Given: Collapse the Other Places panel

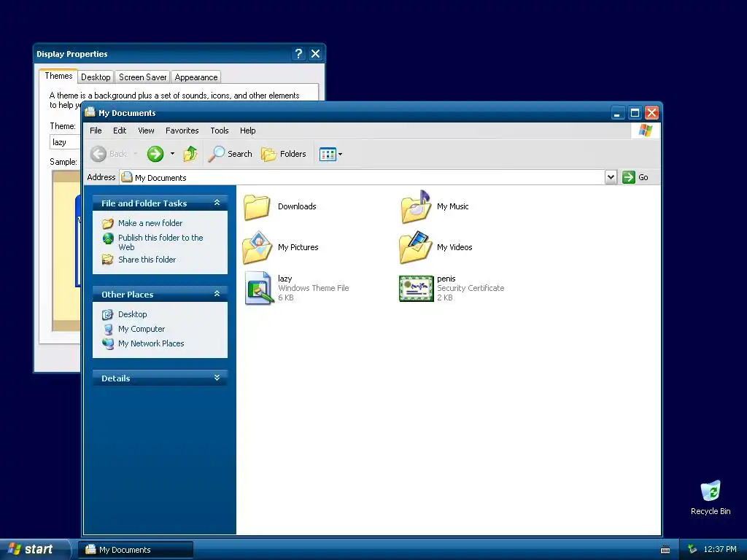Looking at the screenshot, I should [x=217, y=294].
